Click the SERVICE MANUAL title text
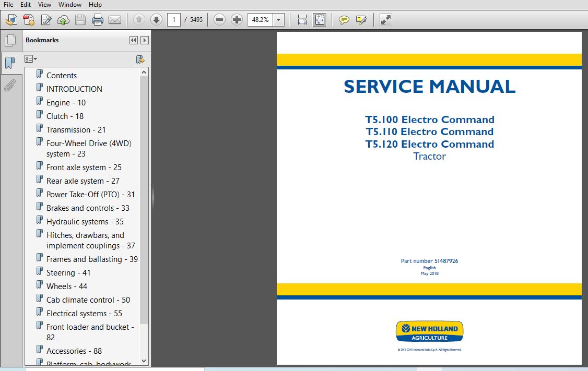This screenshot has height=371, width=588. (429, 87)
